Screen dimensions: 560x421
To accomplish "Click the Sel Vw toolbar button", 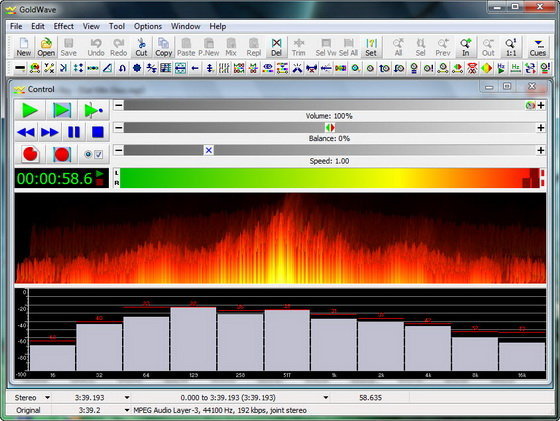I will click(326, 47).
